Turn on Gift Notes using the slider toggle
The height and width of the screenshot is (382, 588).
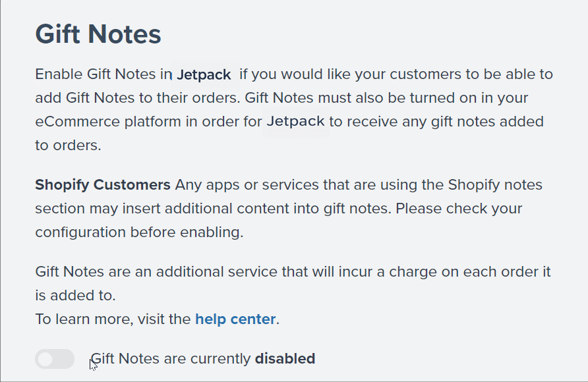pyautogui.click(x=55, y=359)
